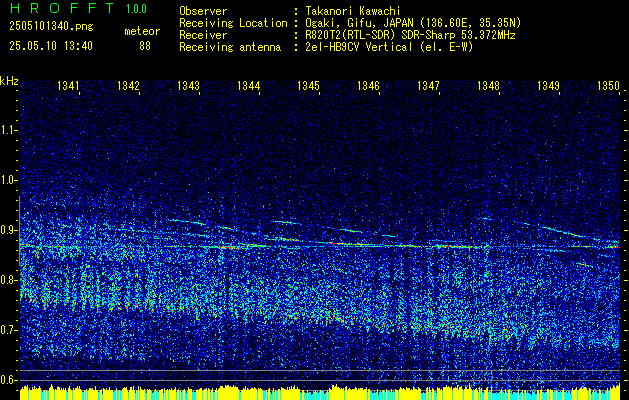Click the 1342 time axis marker
Image resolution: width=629 pixels, height=400 pixels.
click(x=128, y=85)
